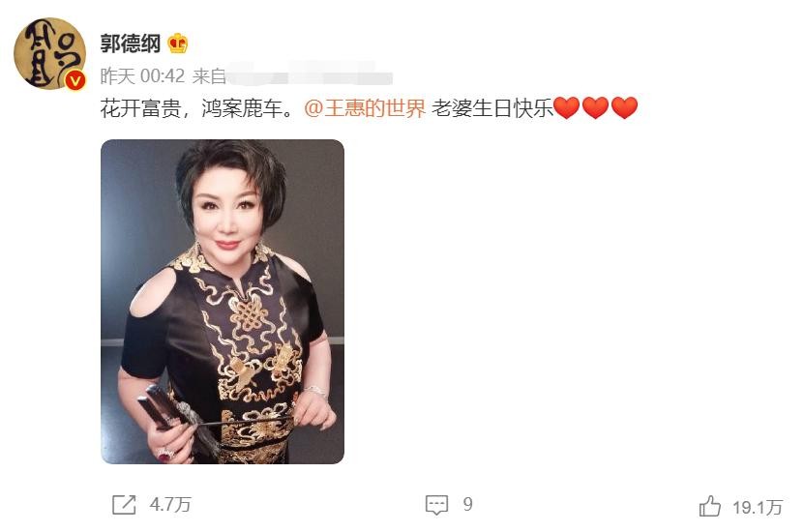Enlarge the photo of the woman in the black dress
This screenshot has width=804, height=532.
pos(223,302)
